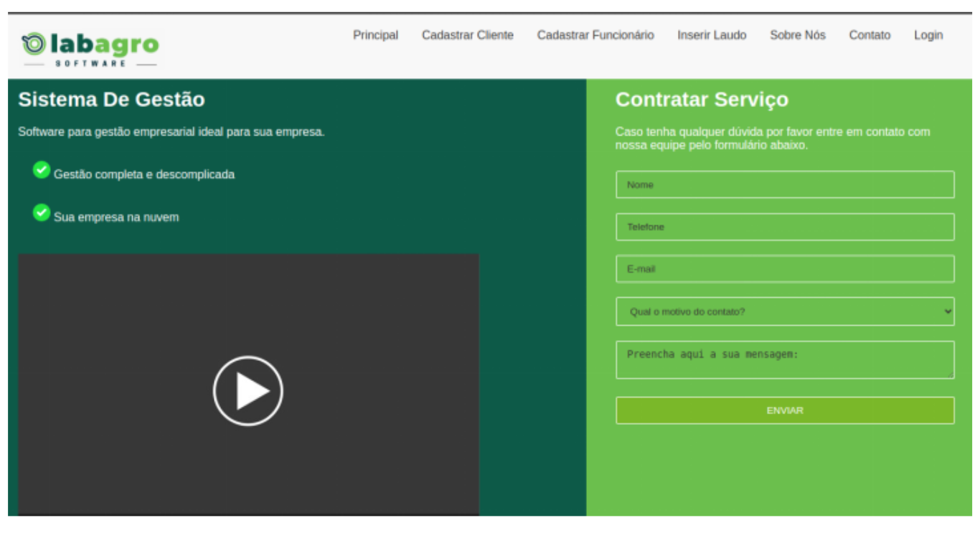Click the green checkmark beside Gestão completa e descomplicada

pos(42,169)
